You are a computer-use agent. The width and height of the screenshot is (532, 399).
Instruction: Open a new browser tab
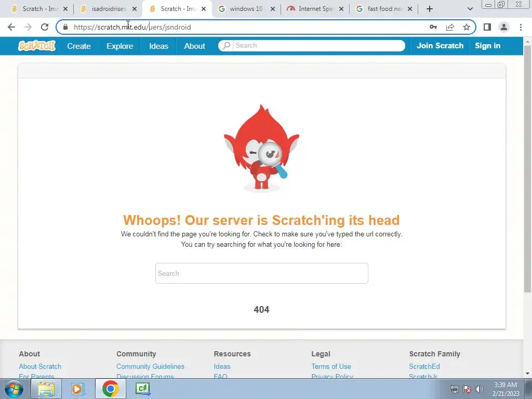[430, 9]
